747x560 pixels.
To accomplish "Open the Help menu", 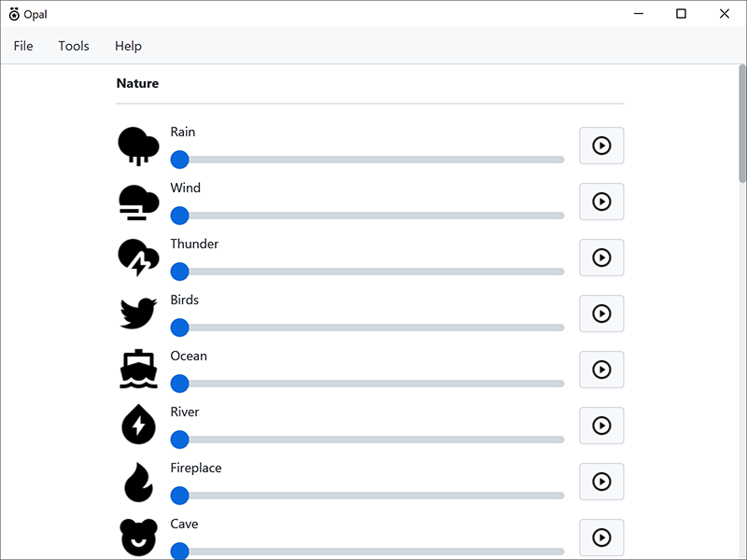I will click(x=128, y=46).
